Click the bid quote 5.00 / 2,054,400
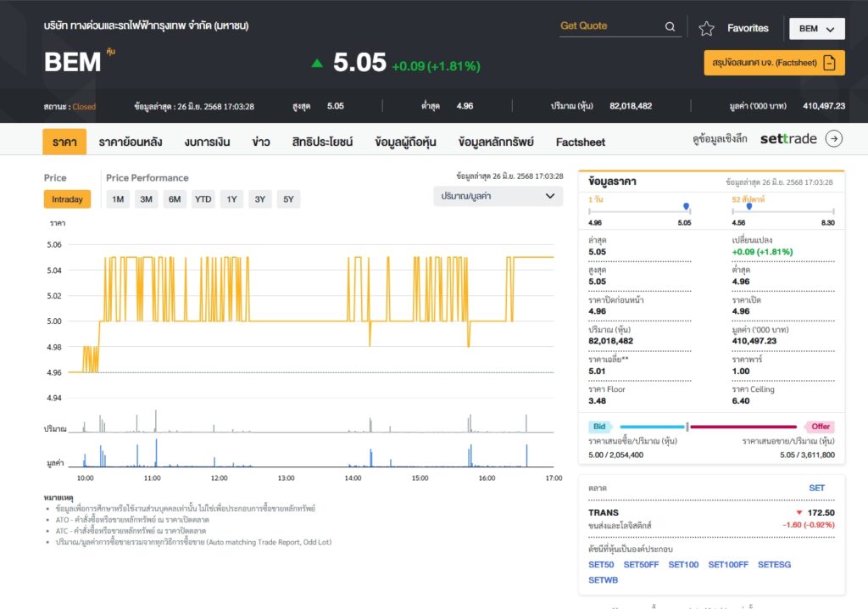868x609 pixels. coord(615,455)
